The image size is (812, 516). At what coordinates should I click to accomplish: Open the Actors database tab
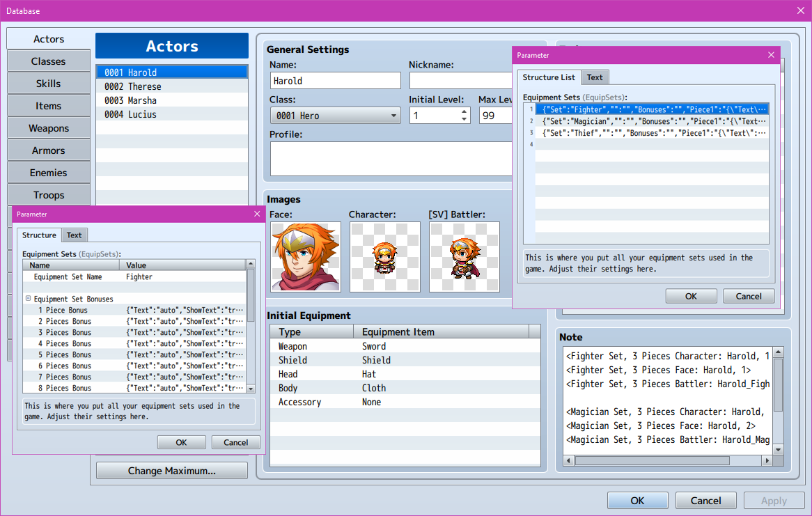(x=49, y=39)
